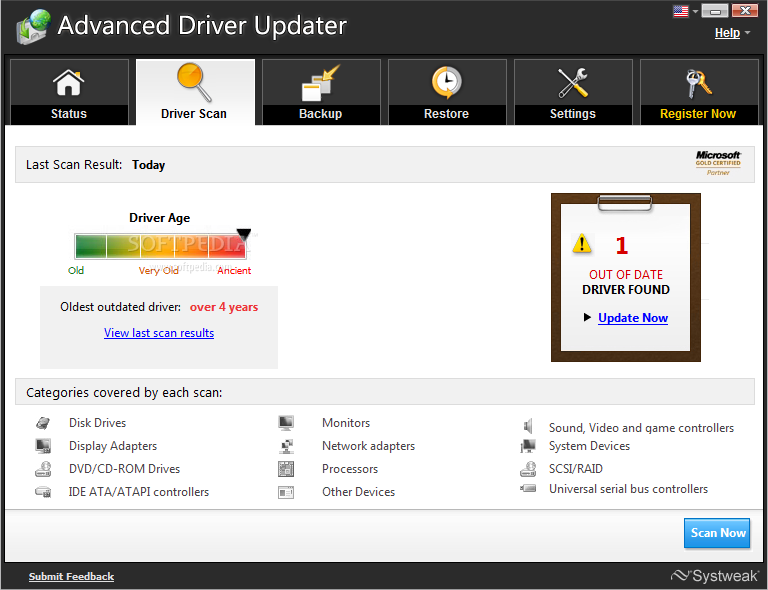Open the Settings tab
The height and width of the screenshot is (590, 768).
coord(573,92)
